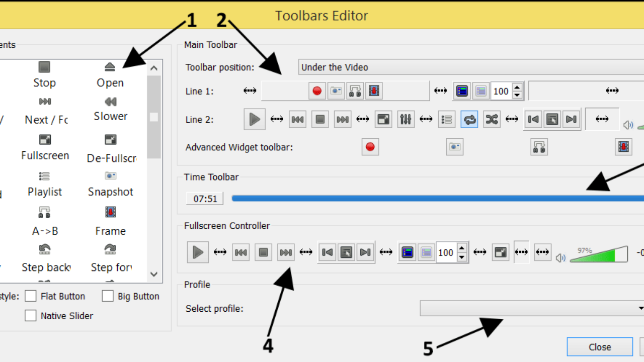Click the scrollbar in the elements panel
The height and width of the screenshot is (362, 644).
[x=154, y=117]
